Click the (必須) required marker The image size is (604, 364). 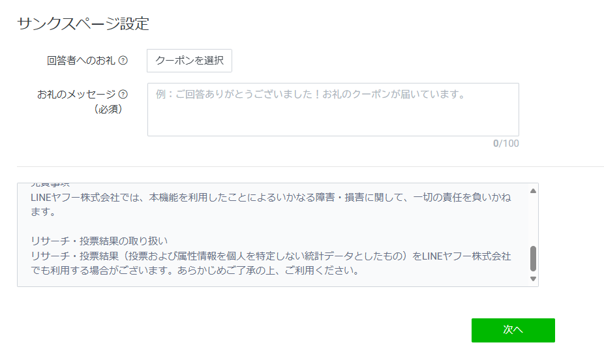coord(108,109)
